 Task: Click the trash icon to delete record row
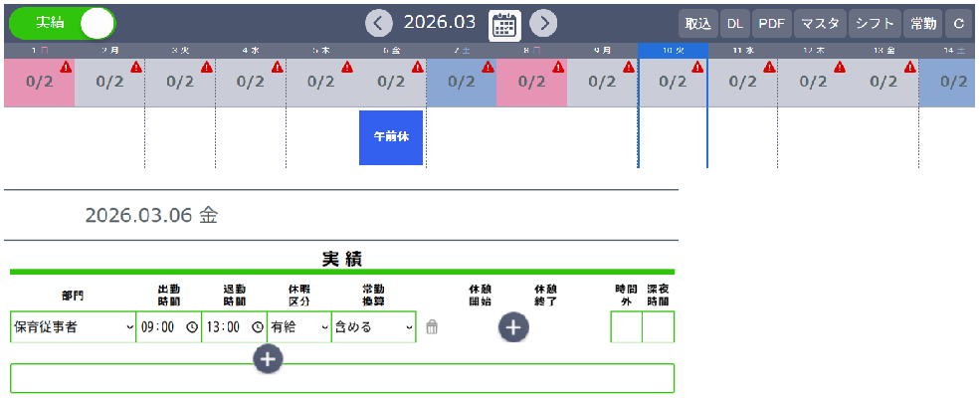coord(431,326)
